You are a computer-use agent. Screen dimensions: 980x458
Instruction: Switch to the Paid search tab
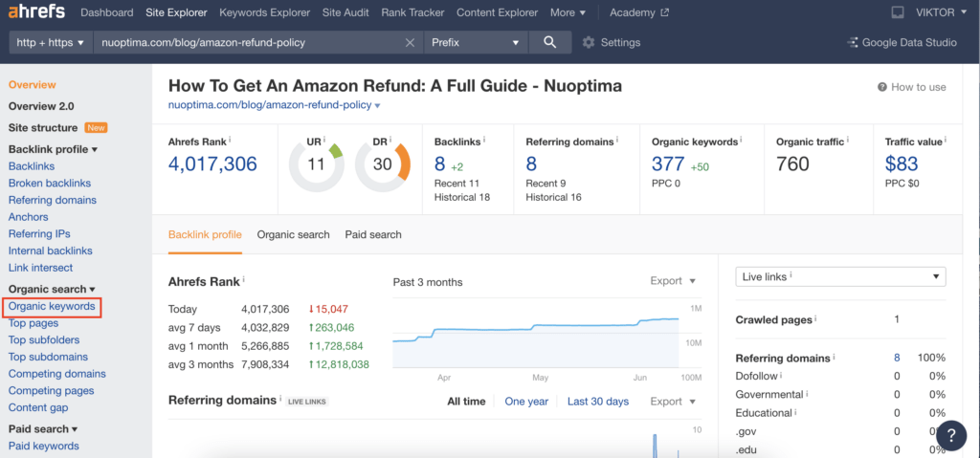(373, 235)
